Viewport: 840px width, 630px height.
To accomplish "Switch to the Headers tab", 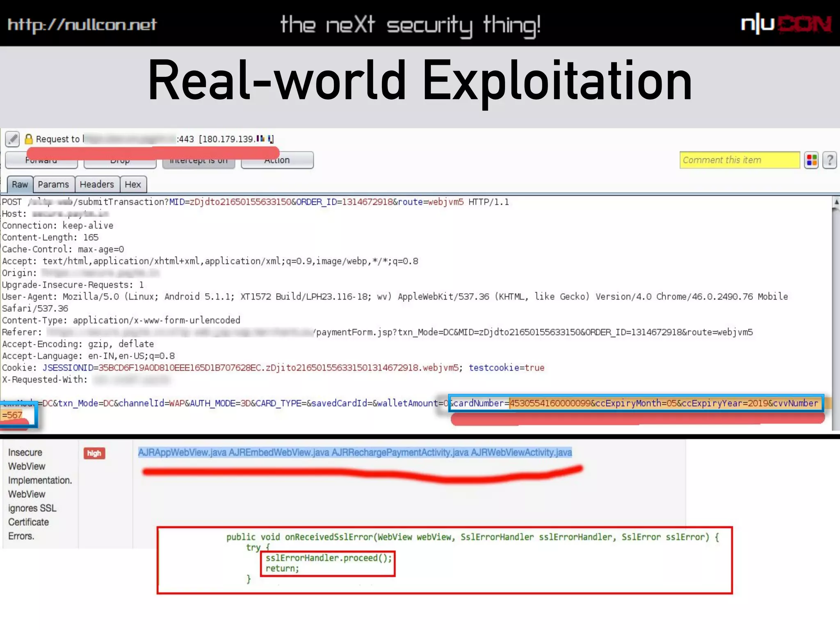I will (97, 185).
